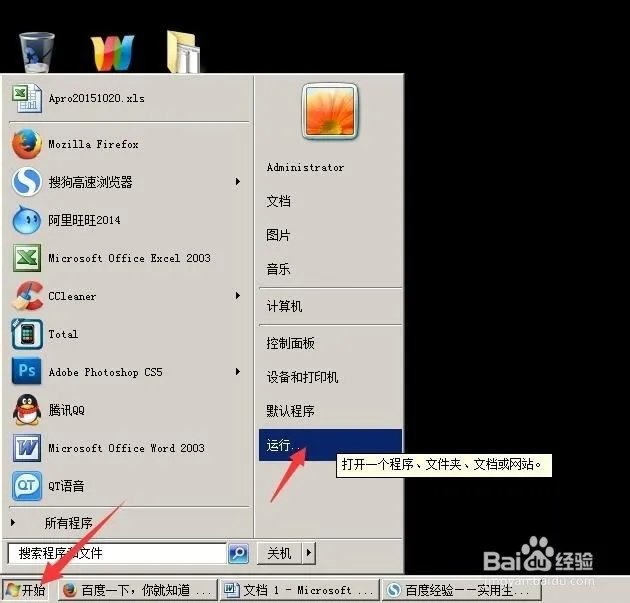Open 设备和打印机
This screenshot has width=630, height=603.
click(x=302, y=377)
